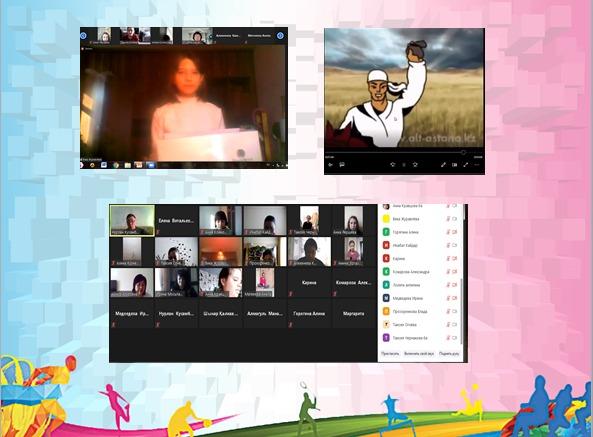Select the highlighted active speaker tile in the gallery

[132, 220]
